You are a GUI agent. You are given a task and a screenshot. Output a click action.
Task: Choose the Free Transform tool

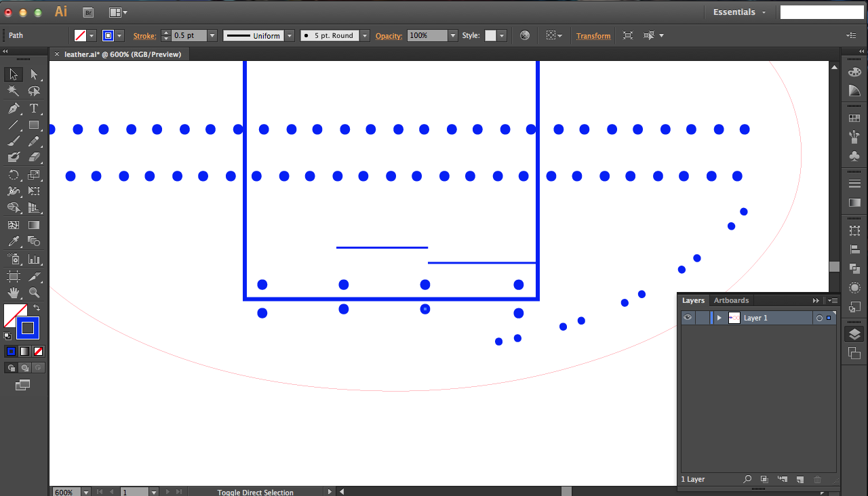click(x=34, y=191)
